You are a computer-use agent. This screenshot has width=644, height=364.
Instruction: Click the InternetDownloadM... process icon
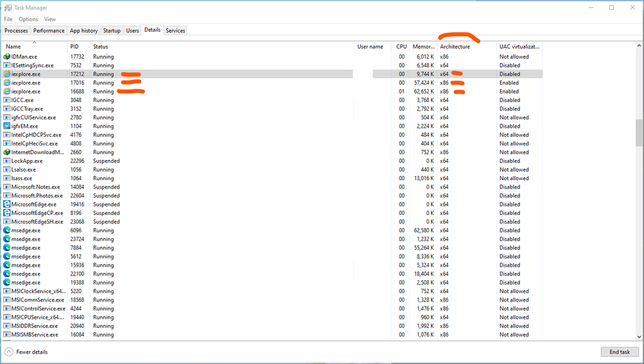pyautogui.click(x=6, y=152)
